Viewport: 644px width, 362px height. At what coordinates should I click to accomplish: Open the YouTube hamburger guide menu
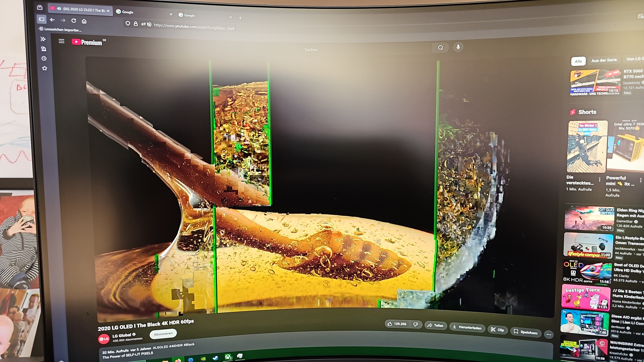pos(61,41)
